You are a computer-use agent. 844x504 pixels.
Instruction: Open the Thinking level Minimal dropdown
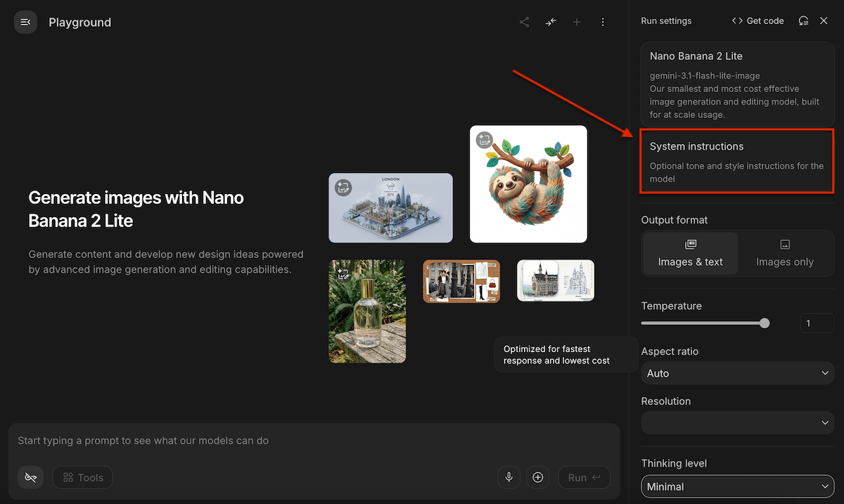point(738,486)
